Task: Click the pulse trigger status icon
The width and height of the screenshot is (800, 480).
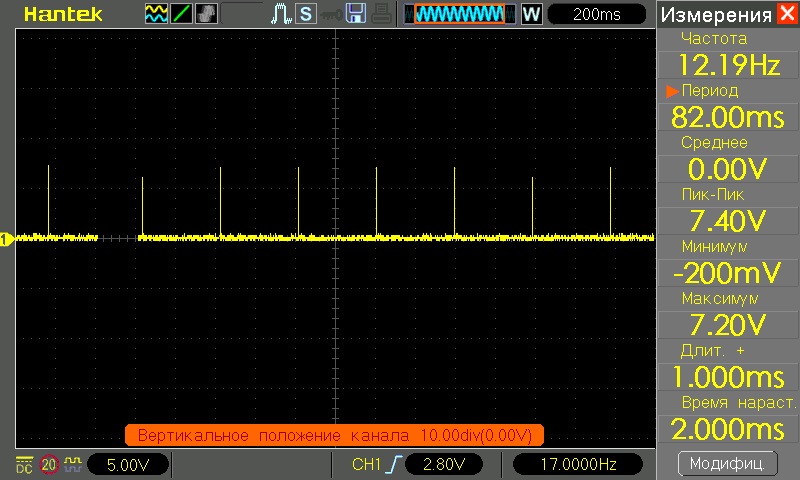Action: point(281,14)
